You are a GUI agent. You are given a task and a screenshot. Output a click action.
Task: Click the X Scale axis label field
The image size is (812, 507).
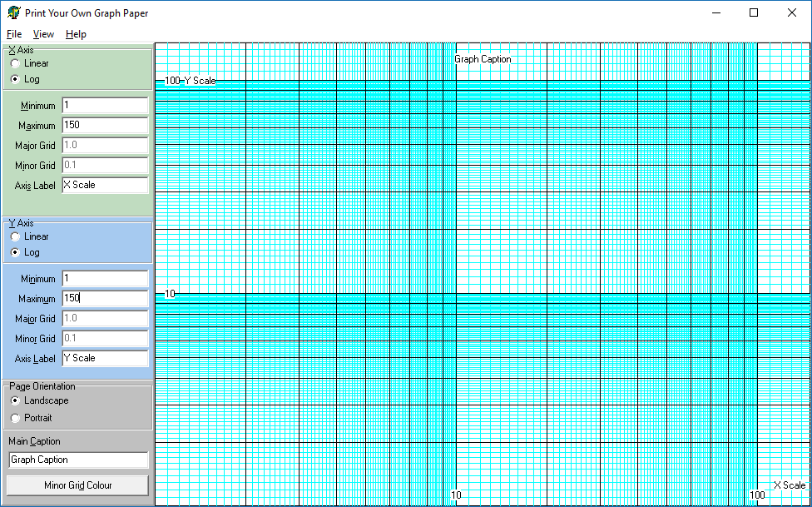point(105,186)
